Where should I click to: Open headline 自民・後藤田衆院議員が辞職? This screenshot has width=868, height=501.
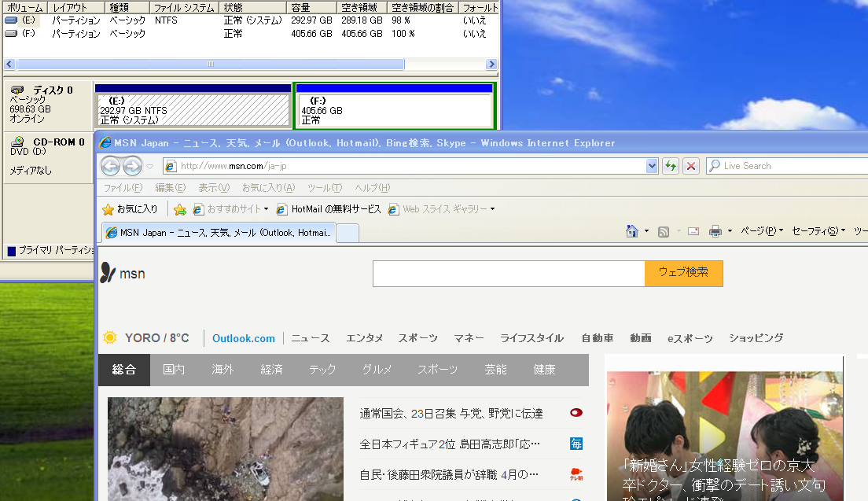tap(449, 475)
